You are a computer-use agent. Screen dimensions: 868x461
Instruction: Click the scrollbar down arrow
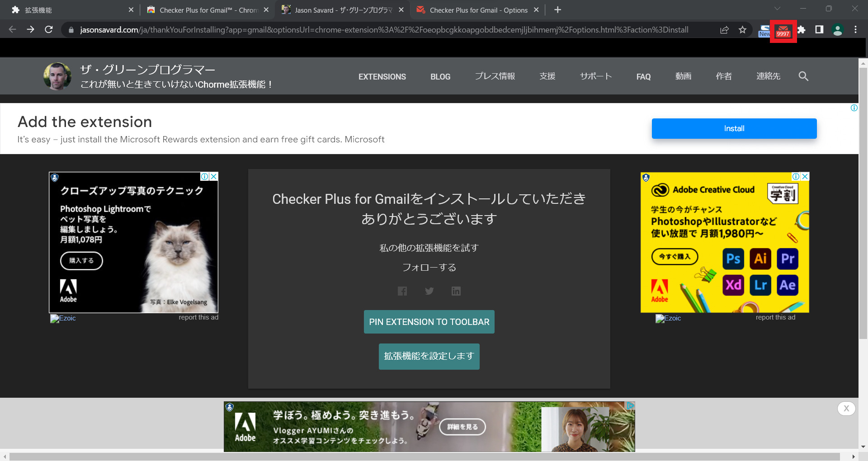[x=863, y=447]
